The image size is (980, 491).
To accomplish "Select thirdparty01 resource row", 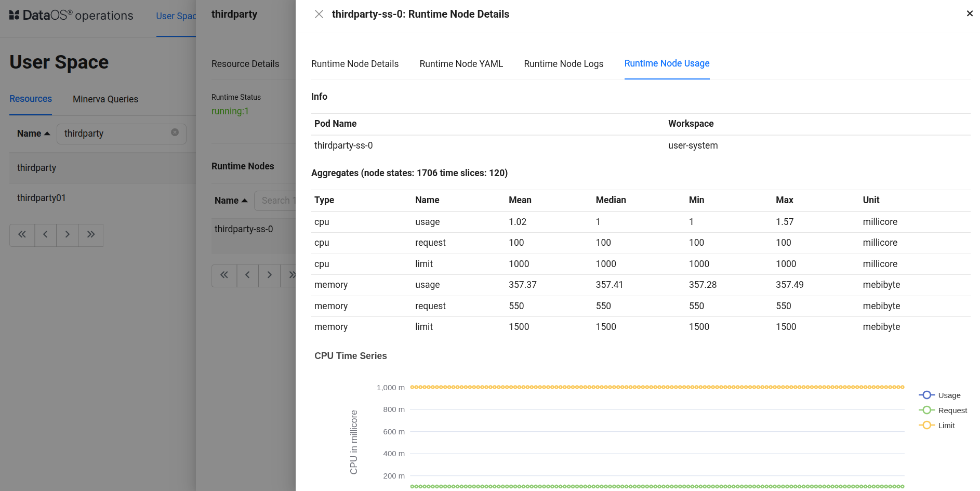I will point(42,198).
